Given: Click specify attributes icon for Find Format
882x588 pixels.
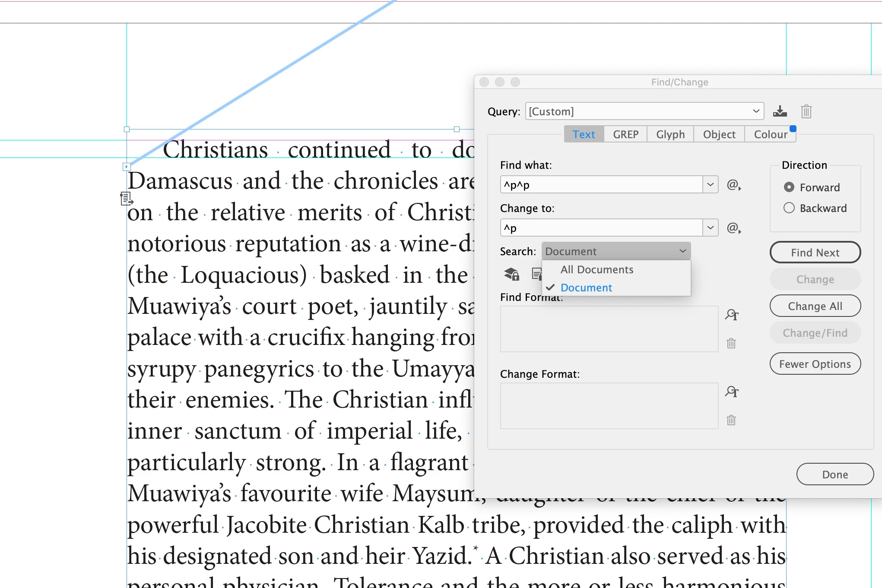Looking at the screenshot, I should tap(731, 315).
